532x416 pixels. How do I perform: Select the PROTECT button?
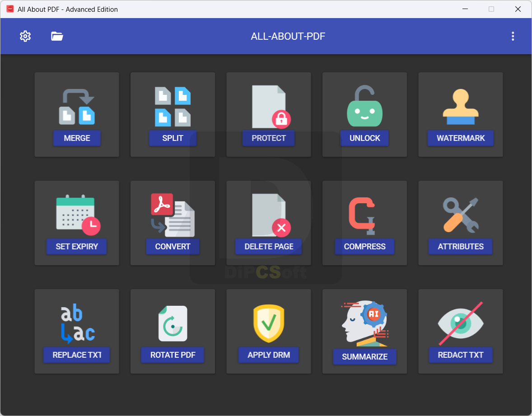(x=268, y=138)
